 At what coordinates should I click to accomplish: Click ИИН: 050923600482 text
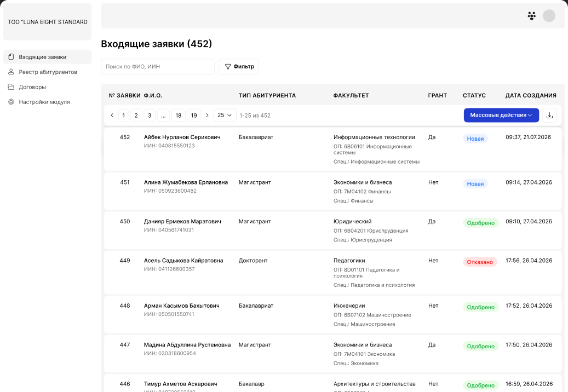click(170, 191)
